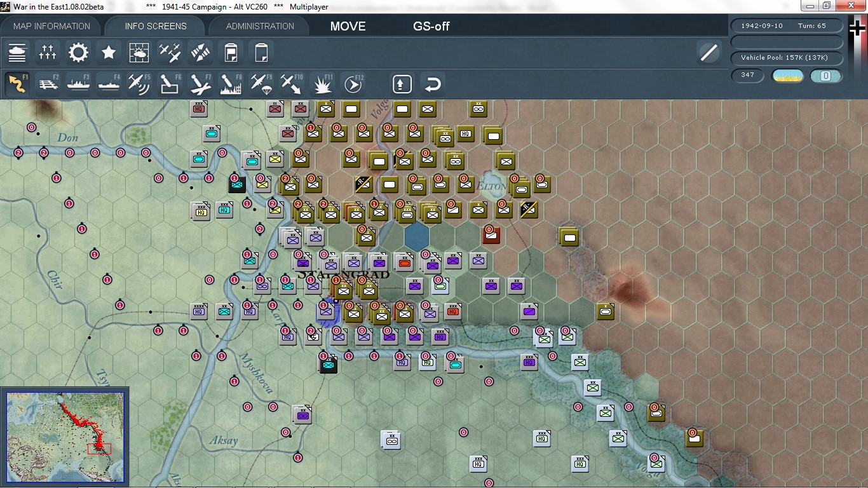Open the ADMINISTRATION tab

(x=260, y=26)
